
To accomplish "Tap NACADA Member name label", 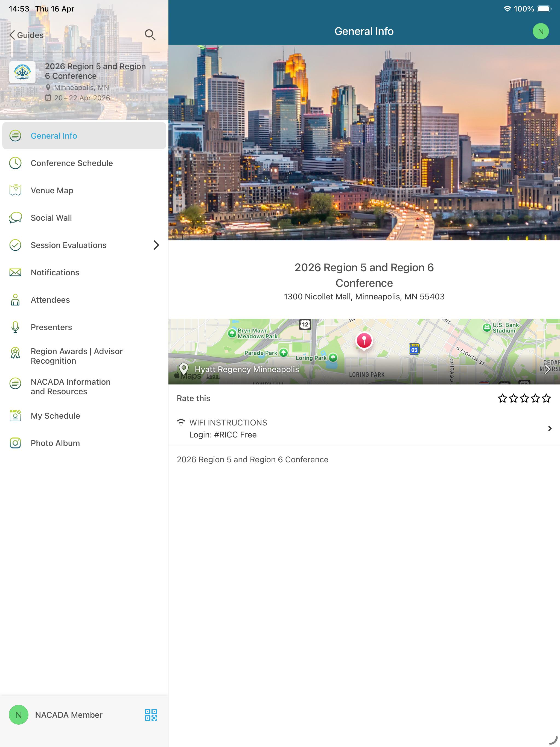I will [69, 714].
